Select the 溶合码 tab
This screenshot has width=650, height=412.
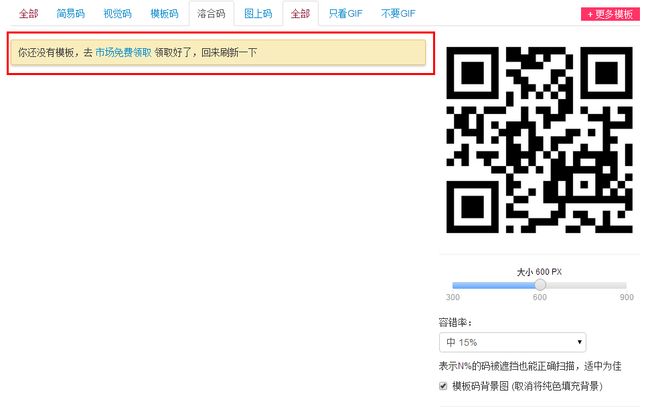click(211, 14)
